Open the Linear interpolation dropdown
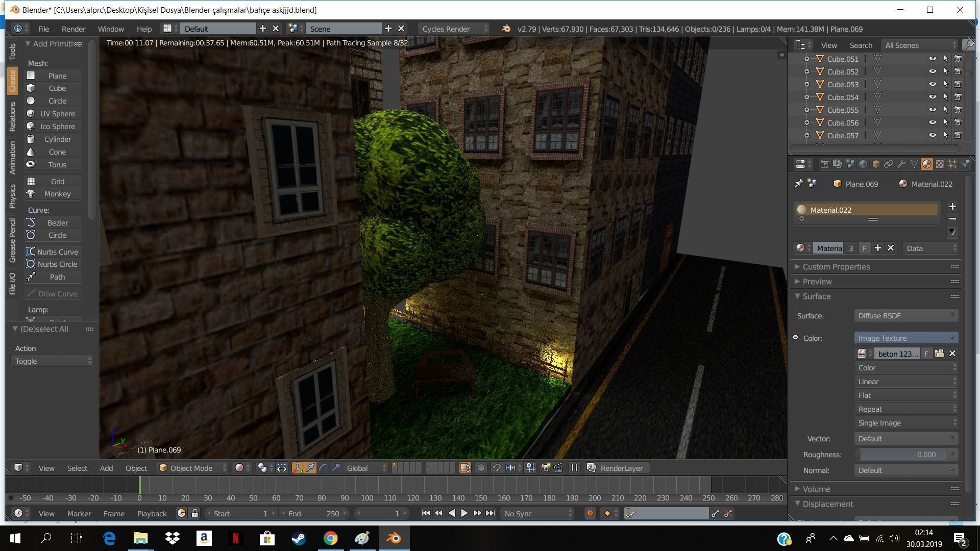 [906, 381]
